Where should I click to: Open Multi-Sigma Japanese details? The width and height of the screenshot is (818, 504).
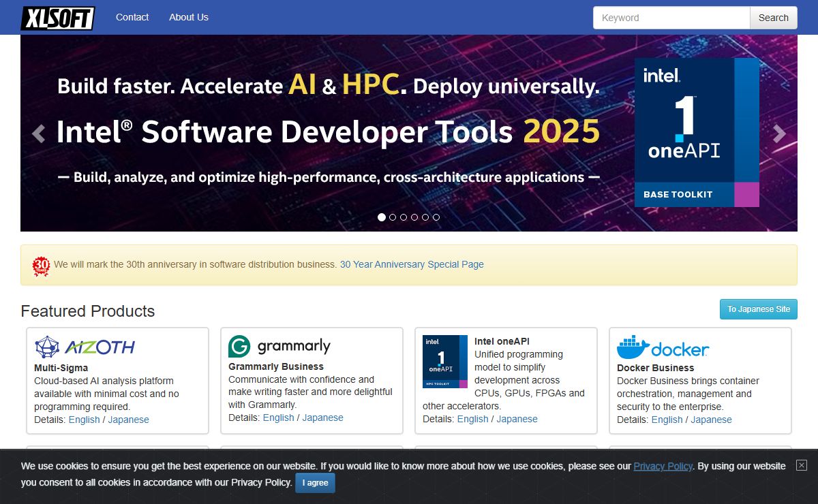[x=128, y=420]
